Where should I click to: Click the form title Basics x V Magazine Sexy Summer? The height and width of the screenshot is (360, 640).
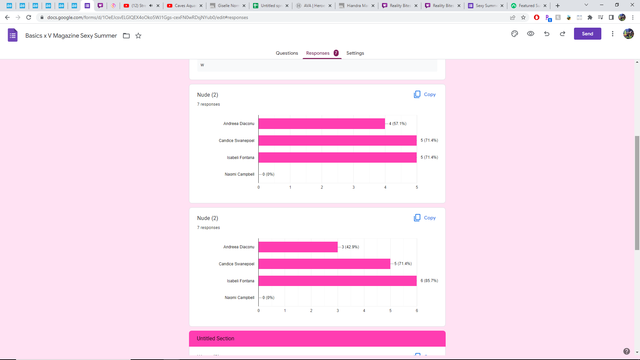pos(71,36)
